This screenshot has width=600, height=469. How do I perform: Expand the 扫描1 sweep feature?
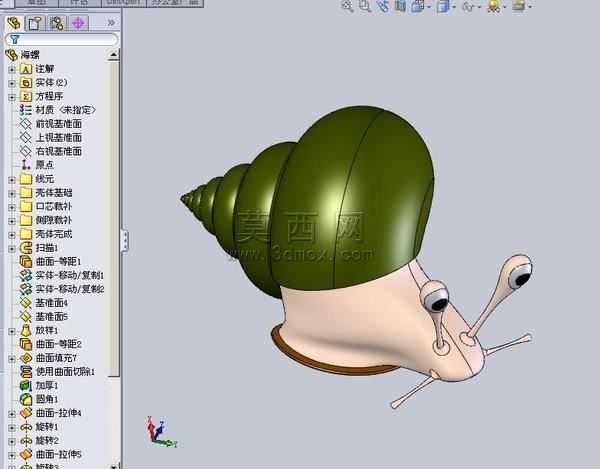point(12,249)
